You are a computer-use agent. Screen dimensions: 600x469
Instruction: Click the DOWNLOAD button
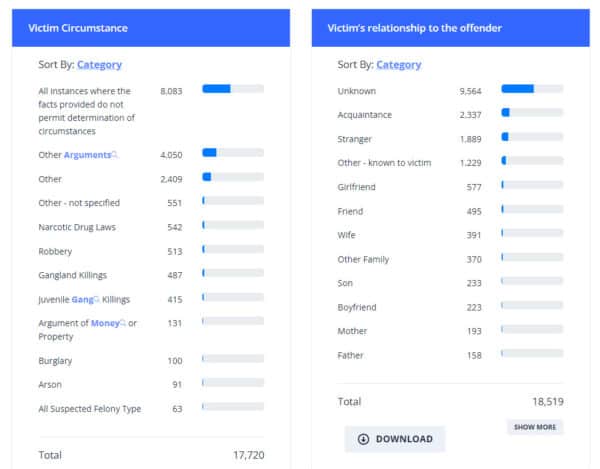tap(395, 439)
